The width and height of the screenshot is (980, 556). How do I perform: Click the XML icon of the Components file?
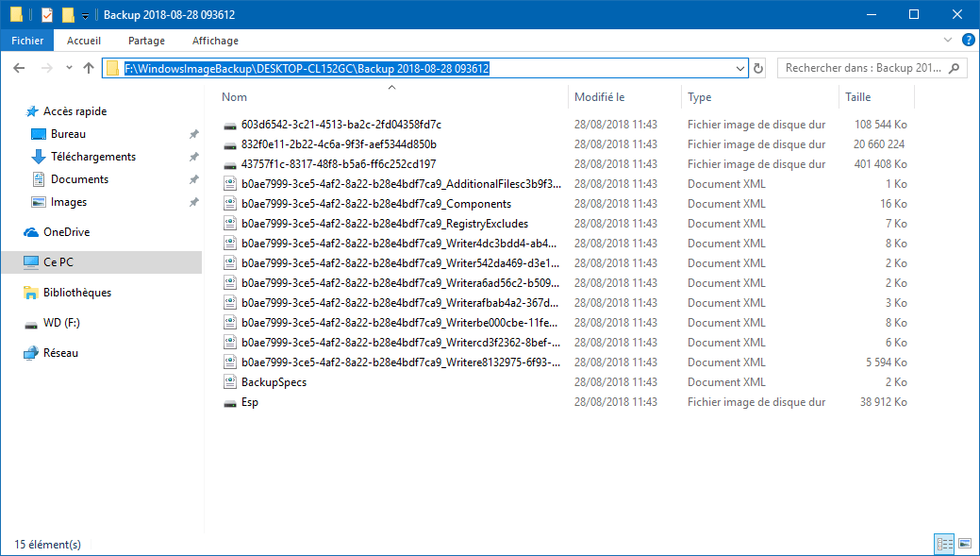click(230, 204)
